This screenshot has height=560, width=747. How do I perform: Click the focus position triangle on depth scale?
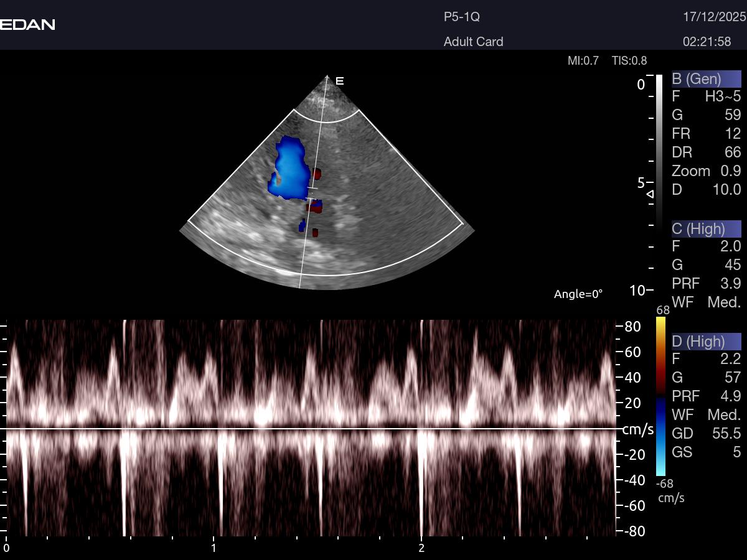tap(650, 194)
